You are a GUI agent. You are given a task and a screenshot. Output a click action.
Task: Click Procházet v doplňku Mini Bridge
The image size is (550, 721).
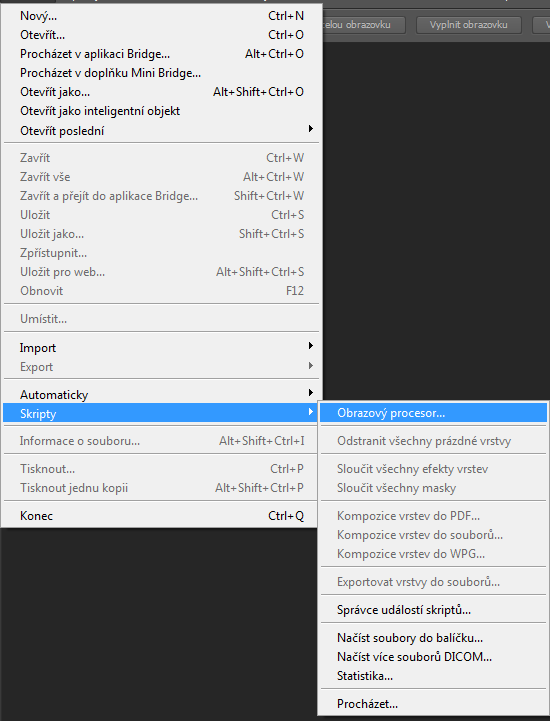[x=161, y=73]
